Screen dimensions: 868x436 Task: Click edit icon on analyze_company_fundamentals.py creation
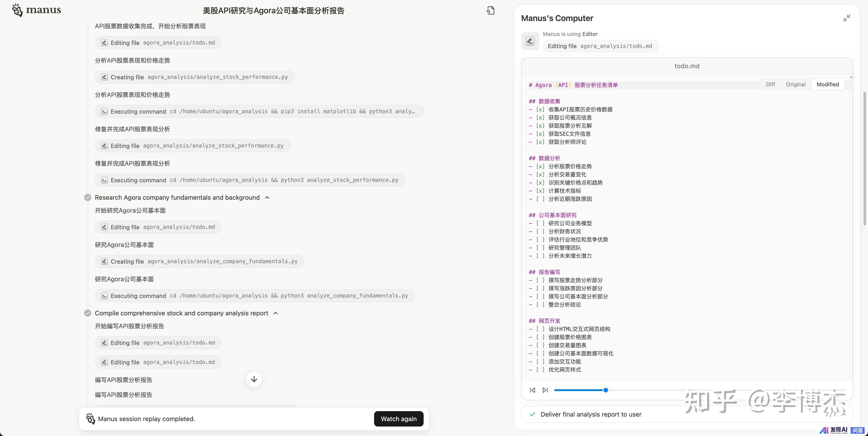104,261
